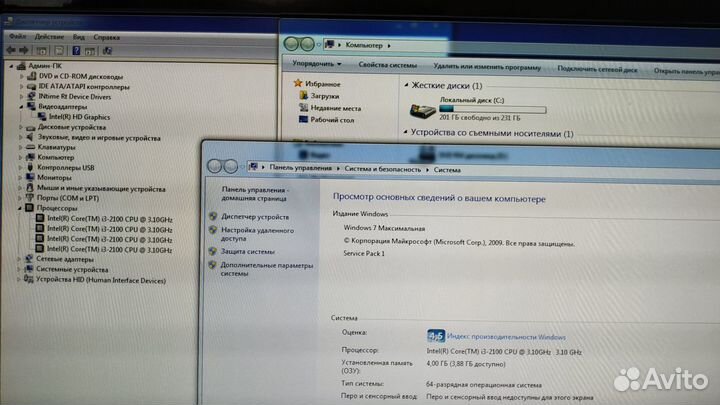Collapse the Процессоры node
Viewport: 720px width, 405px height.
coord(20,208)
